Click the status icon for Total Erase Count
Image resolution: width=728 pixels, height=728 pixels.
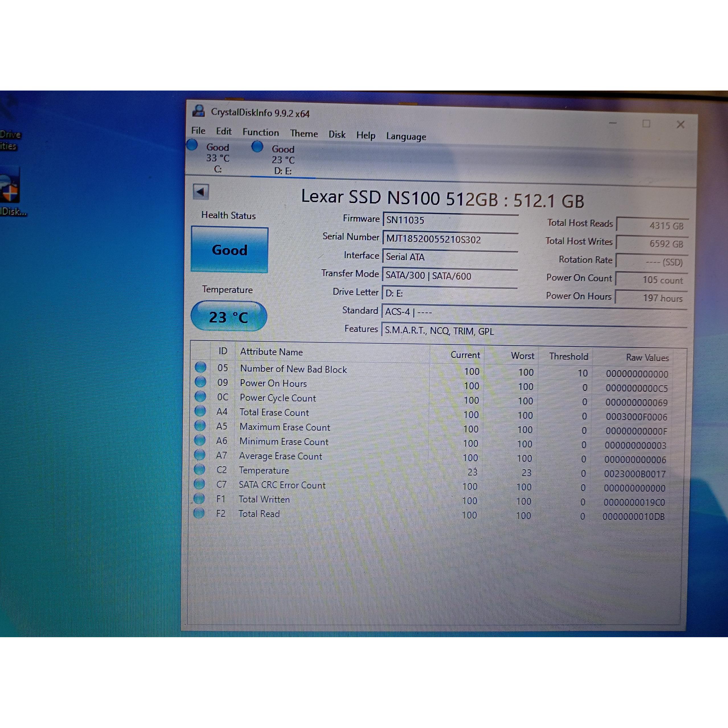[200, 411]
